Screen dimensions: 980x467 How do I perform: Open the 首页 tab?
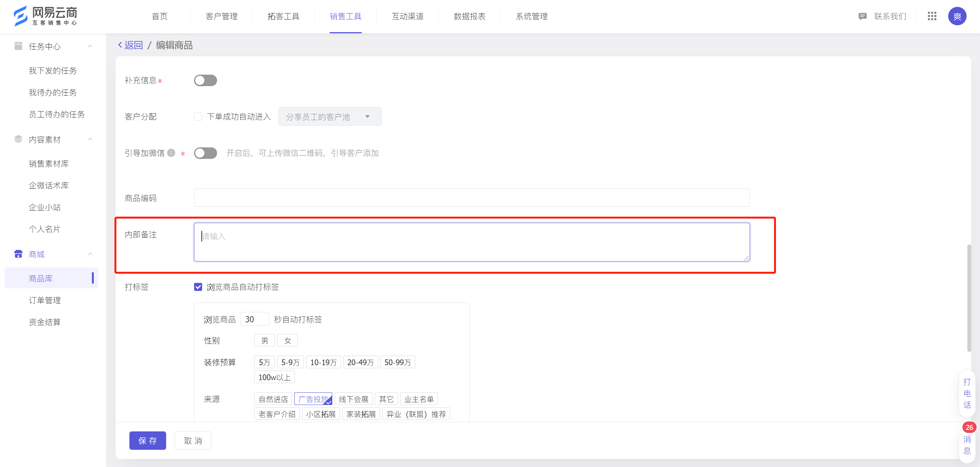(x=160, y=16)
